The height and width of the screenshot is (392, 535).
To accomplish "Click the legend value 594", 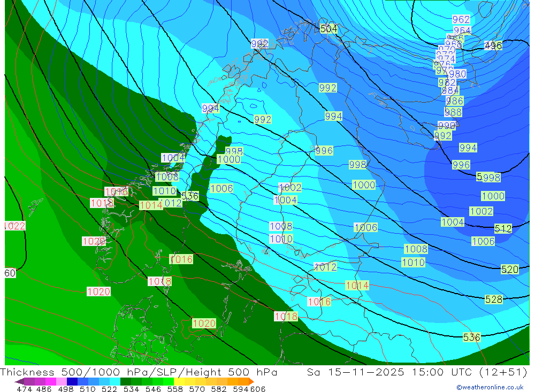I will click(x=241, y=389).
